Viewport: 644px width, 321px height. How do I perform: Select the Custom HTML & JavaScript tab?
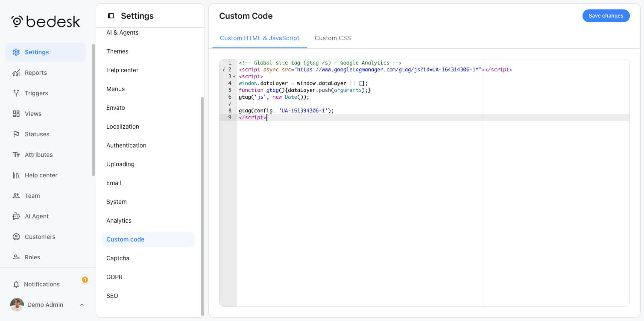pos(260,38)
